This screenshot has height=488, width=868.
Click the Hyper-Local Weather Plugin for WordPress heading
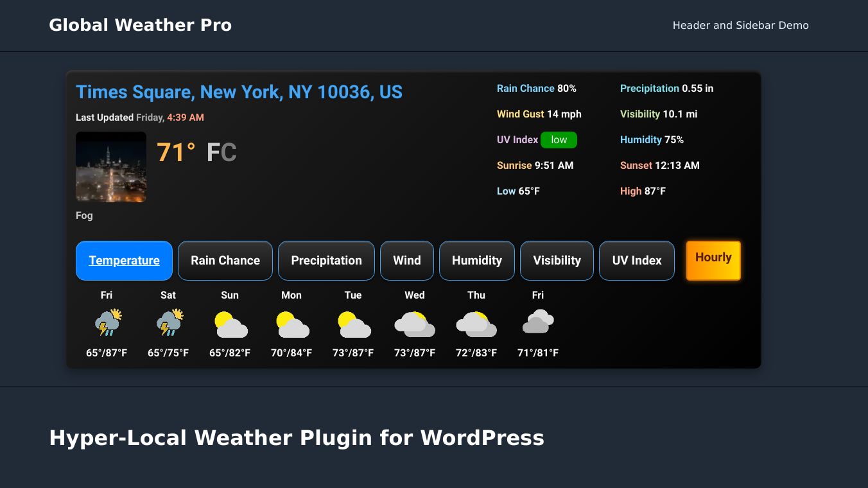(x=297, y=438)
